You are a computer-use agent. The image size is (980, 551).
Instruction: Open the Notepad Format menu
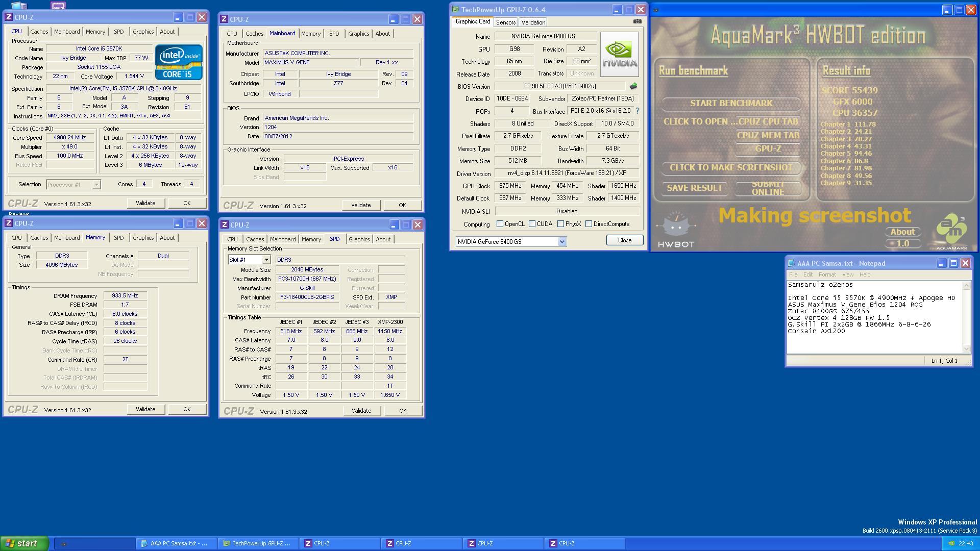[x=827, y=274]
